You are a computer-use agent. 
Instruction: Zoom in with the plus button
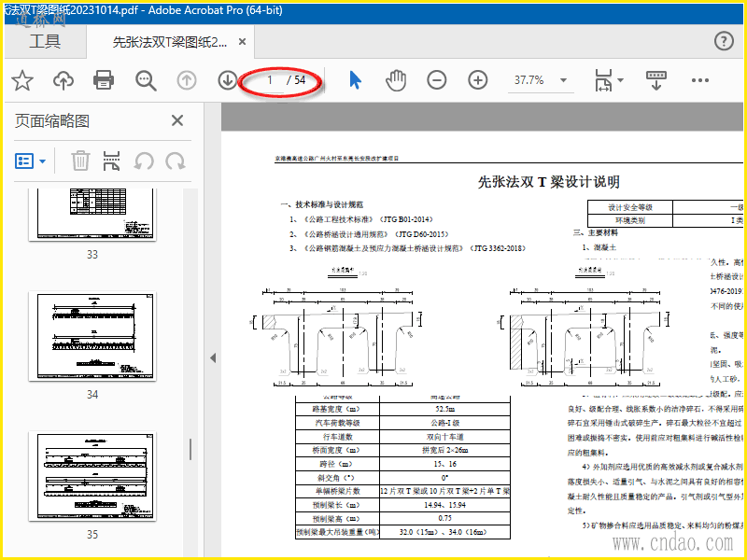(478, 80)
